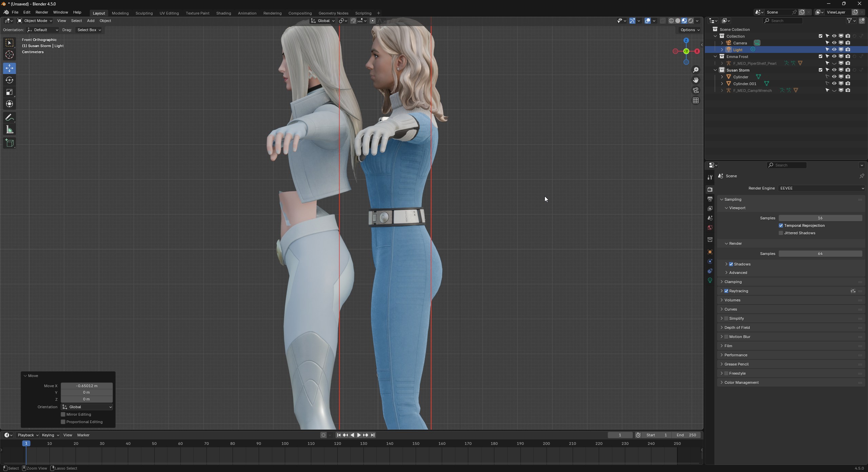868x472 pixels.
Task: Hide the Cylinder.001 object in viewport
Action: (834, 83)
